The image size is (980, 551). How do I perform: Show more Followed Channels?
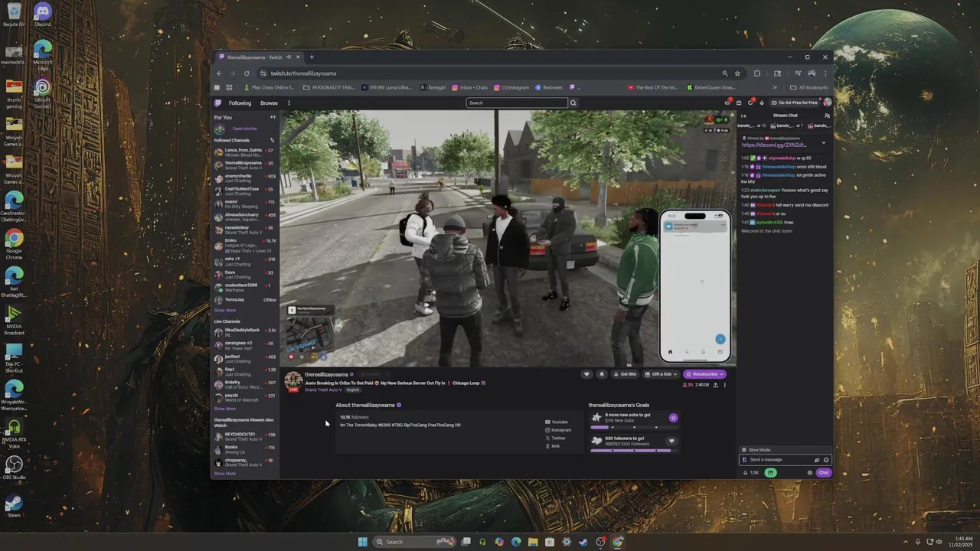click(x=225, y=310)
